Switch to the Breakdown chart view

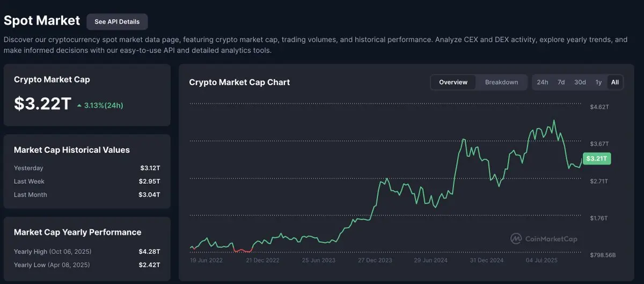point(501,82)
